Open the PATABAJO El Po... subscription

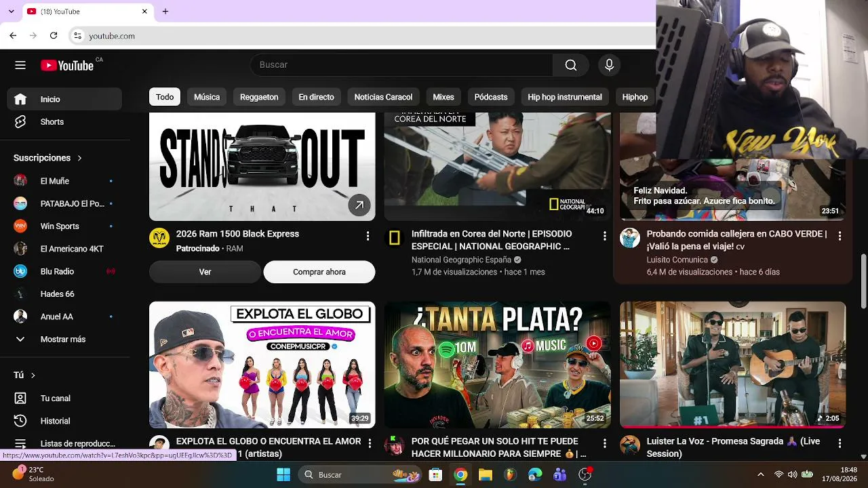tap(64, 203)
